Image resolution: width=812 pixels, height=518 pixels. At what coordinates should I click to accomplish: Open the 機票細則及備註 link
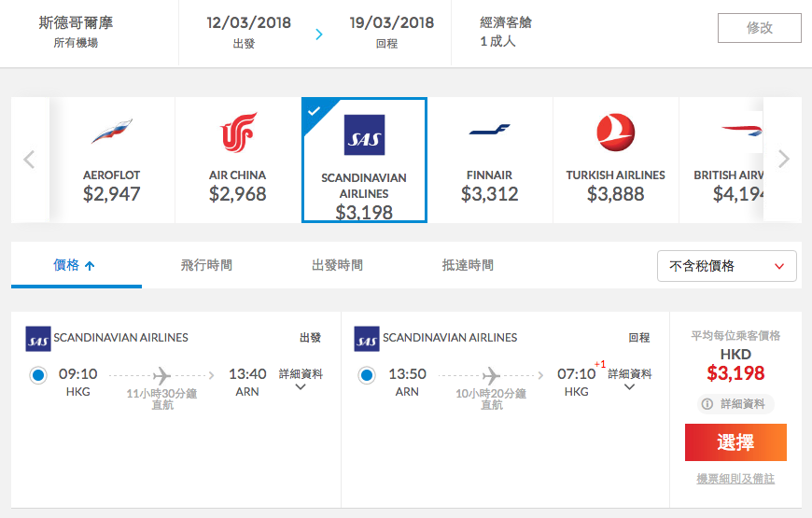click(x=735, y=479)
